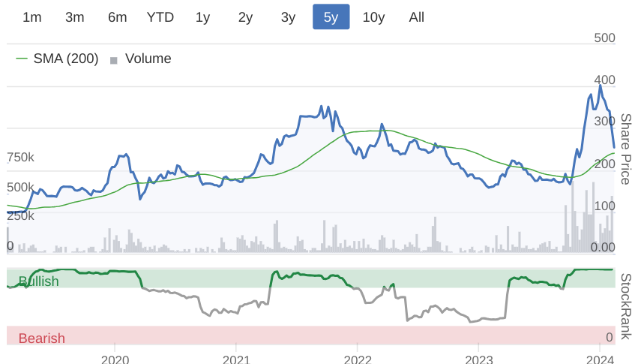The height and width of the screenshot is (364, 644).
Task: Toggle the Volume legend series
Action: tap(140, 59)
